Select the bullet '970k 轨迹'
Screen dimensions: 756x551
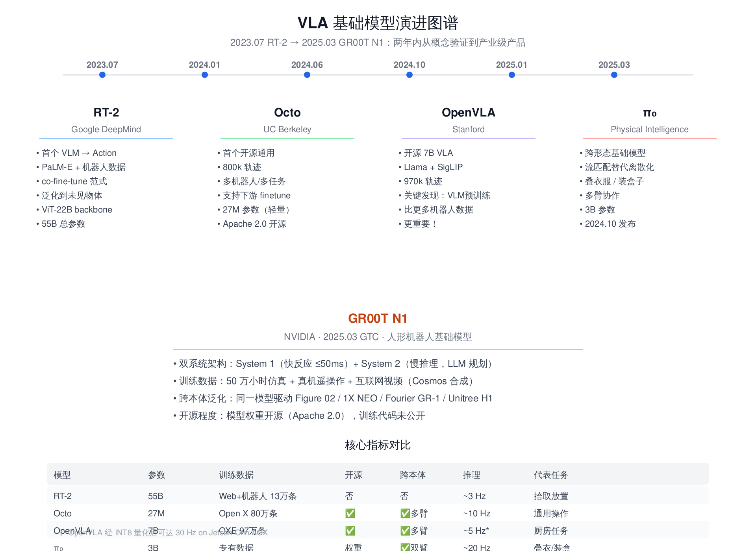click(x=421, y=181)
